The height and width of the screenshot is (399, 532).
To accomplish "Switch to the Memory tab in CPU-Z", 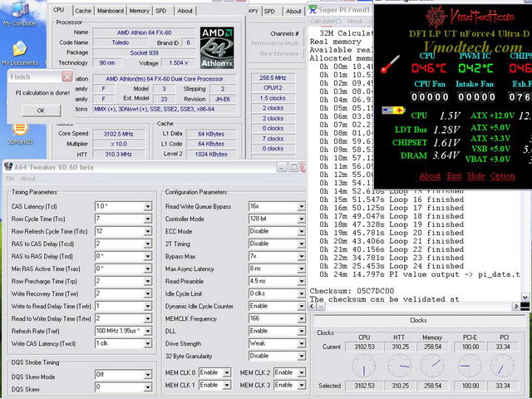I will coord(139,11).
